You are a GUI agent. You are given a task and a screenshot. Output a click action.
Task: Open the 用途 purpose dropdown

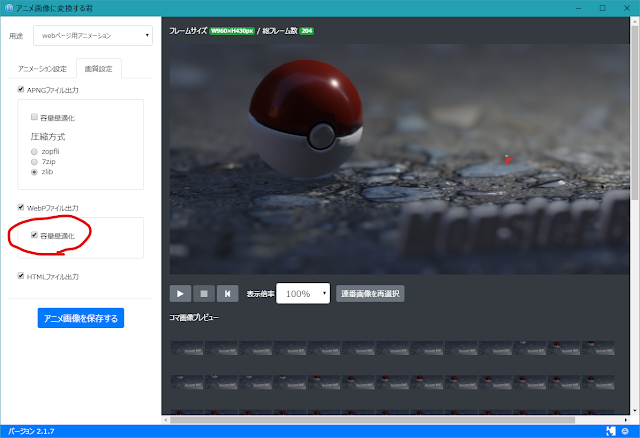[93, 36]
